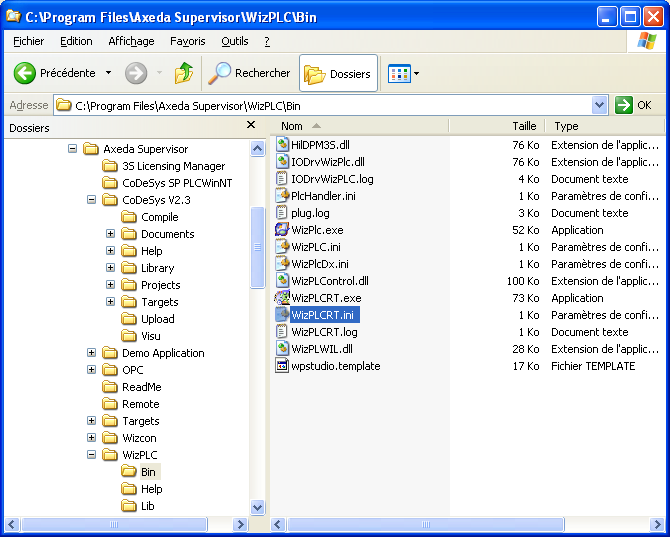670x537 pixels.
Task: Click the file list horizontal scrollbar thumb
Action: pyautogui.click(x=426, y=524)
